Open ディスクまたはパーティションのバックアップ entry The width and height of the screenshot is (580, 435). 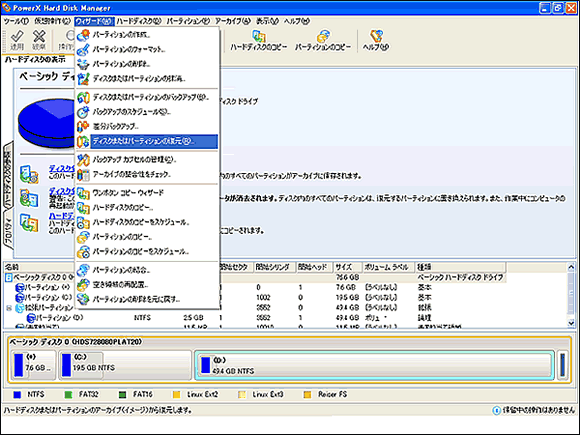click(147, 97)
